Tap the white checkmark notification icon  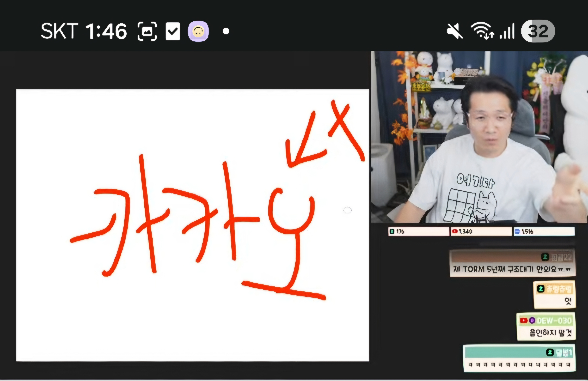pyautogui.click(x=173, y=31)
